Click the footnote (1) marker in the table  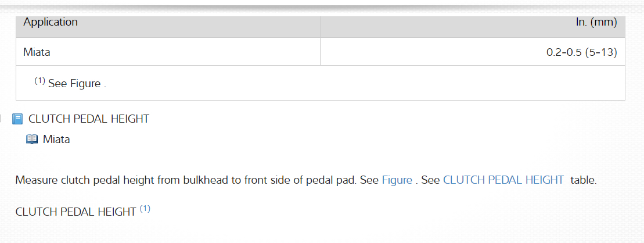(39, 81)
